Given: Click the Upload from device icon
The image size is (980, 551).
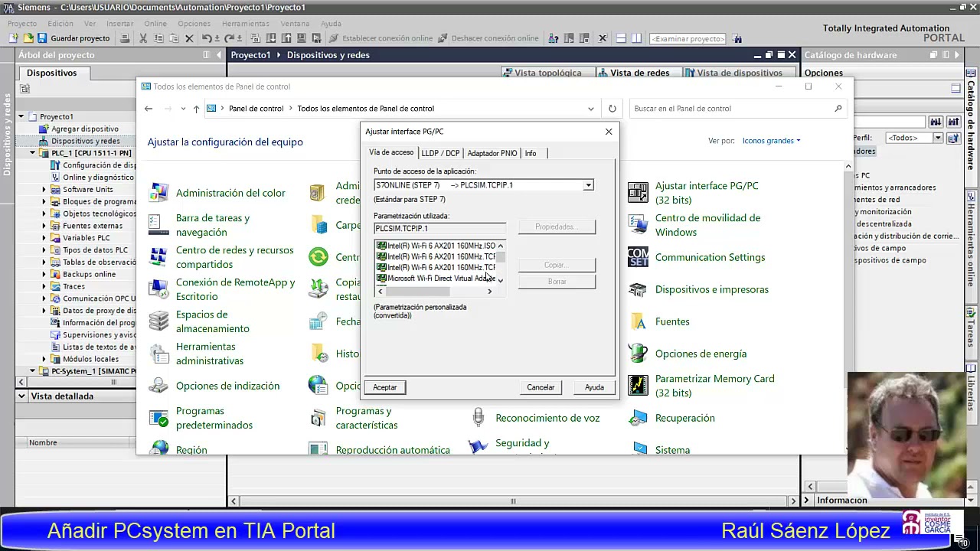Looking at the screenshot, I should pos(286,38).
